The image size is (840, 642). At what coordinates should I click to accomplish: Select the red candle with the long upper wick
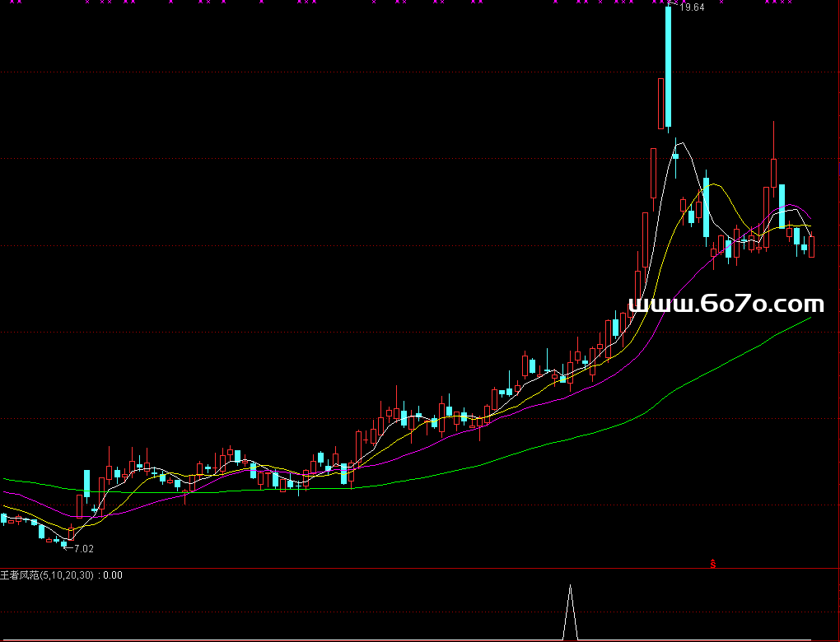(773, 173)
